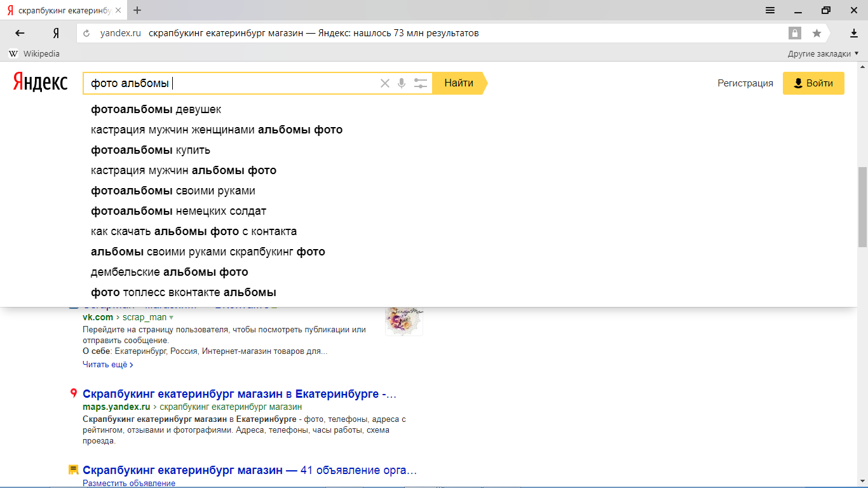Open the dropdown arrow next to scrap_man
Viewport: 868px width, 488px height.
click(x=171, y=317)
